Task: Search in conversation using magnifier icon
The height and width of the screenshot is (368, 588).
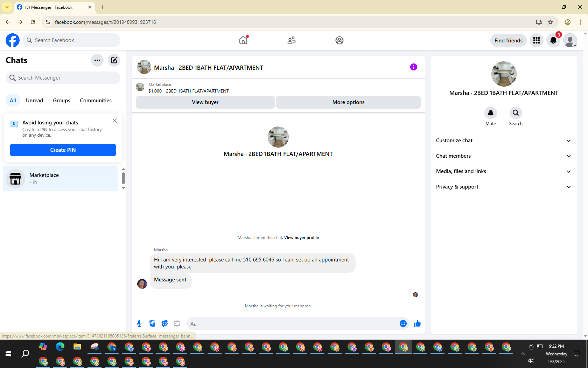Action: 516,113
